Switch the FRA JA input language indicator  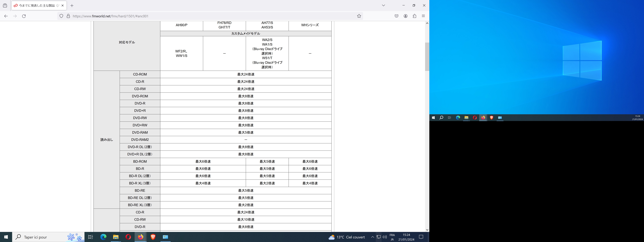(x=392, y=237)
